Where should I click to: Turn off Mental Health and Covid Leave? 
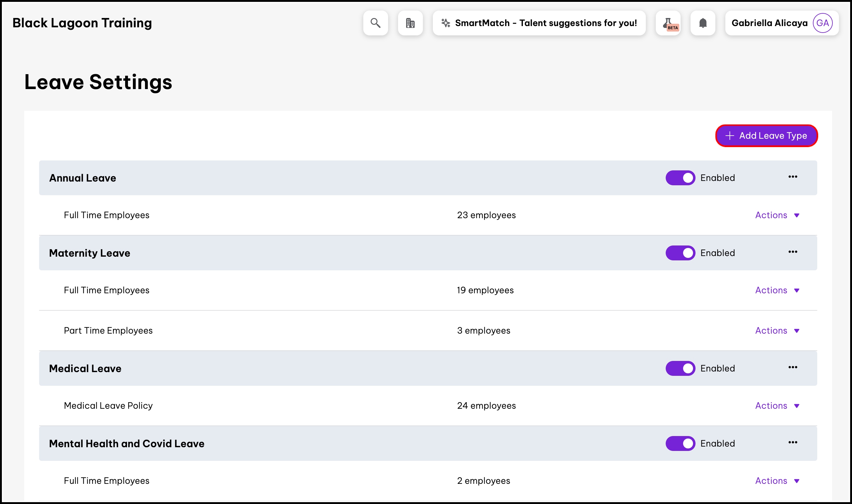tap(680, 443)
